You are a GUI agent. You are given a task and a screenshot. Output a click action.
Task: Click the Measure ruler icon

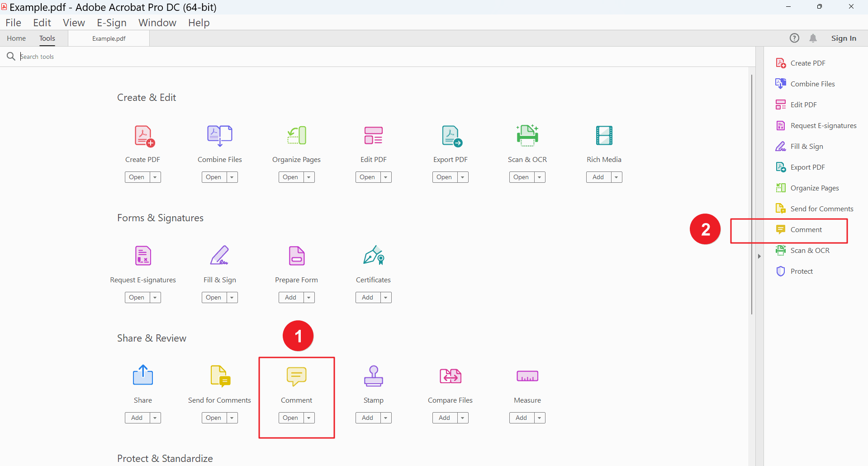coord(527,376)
